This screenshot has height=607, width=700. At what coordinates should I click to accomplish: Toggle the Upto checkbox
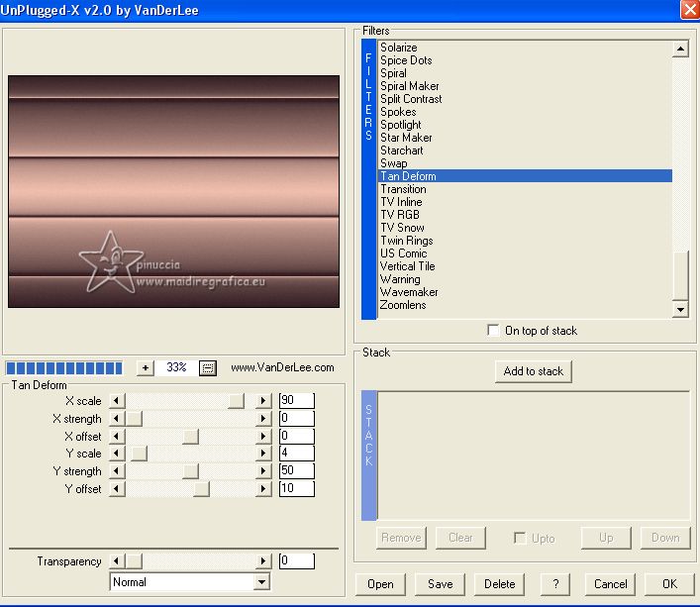click(x=520, y=538)
